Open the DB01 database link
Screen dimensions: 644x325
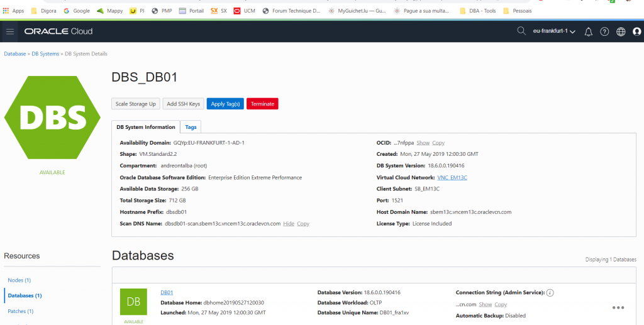[x=167, y=292]
